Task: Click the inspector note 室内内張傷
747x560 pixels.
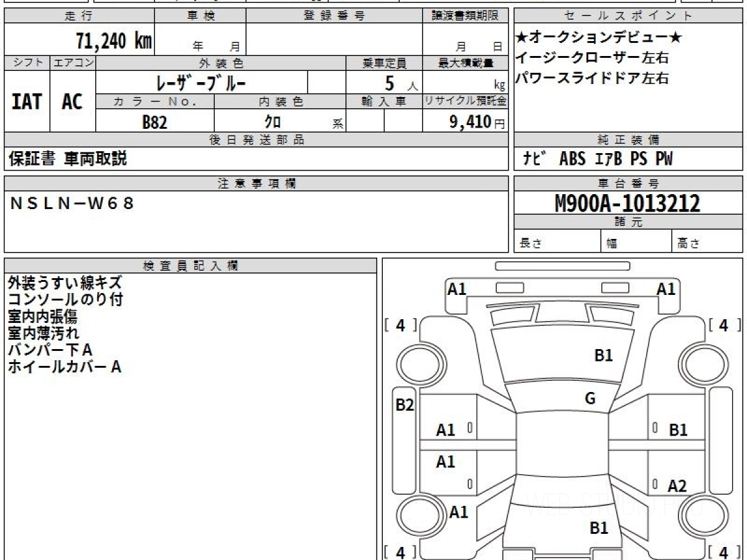Action: 43,317
